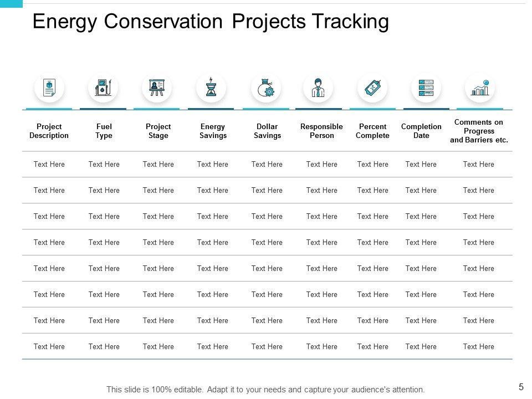Select the Energy Savings header text
This screenshot has height=399, width=532.
tap(213, 131)
